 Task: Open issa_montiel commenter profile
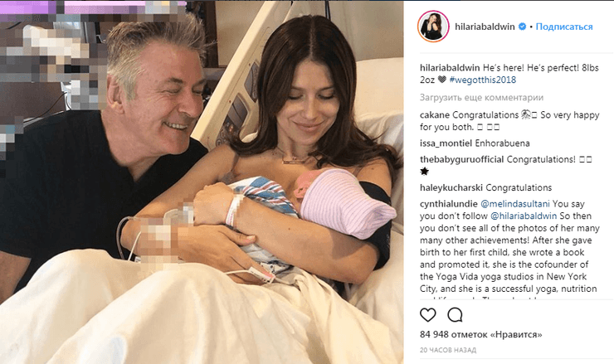tap(446, 143)
